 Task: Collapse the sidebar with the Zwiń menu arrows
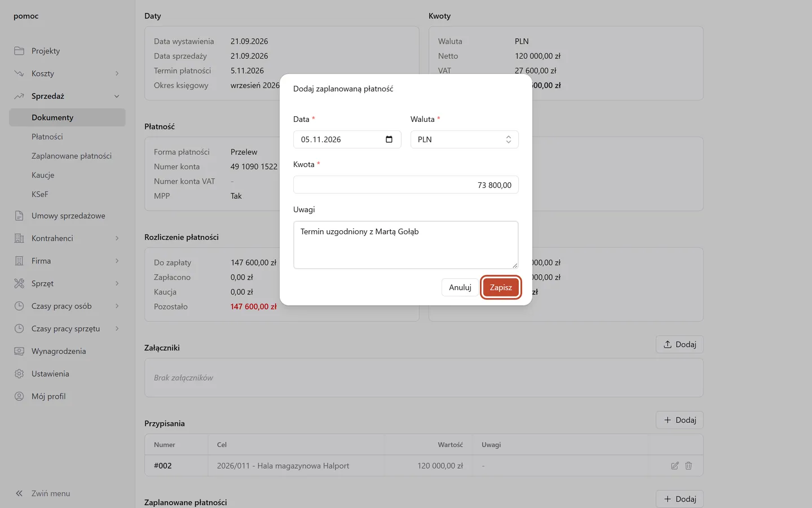(x=19, y=493)
